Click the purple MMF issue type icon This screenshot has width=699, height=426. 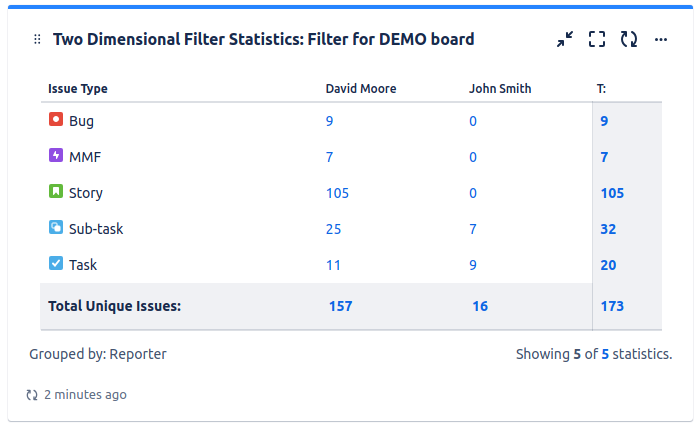click(56, 156)
